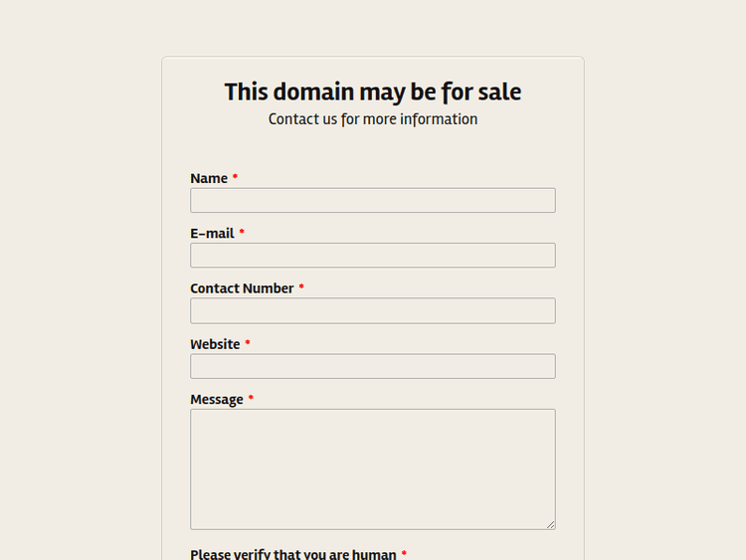This screenshot has width=746, height=560.
Task: Focus the E-mail text box
Action: tap(372, 256)
